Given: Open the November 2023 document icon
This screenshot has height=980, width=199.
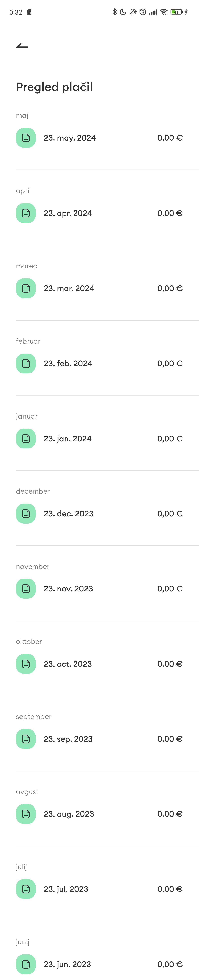Looking at the screenshot, I should [26, 588].
